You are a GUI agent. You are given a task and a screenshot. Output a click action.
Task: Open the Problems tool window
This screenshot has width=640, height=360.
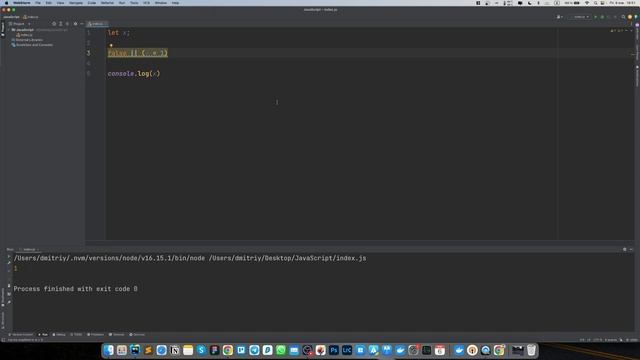pyautogui.click(x=96, y=335)
